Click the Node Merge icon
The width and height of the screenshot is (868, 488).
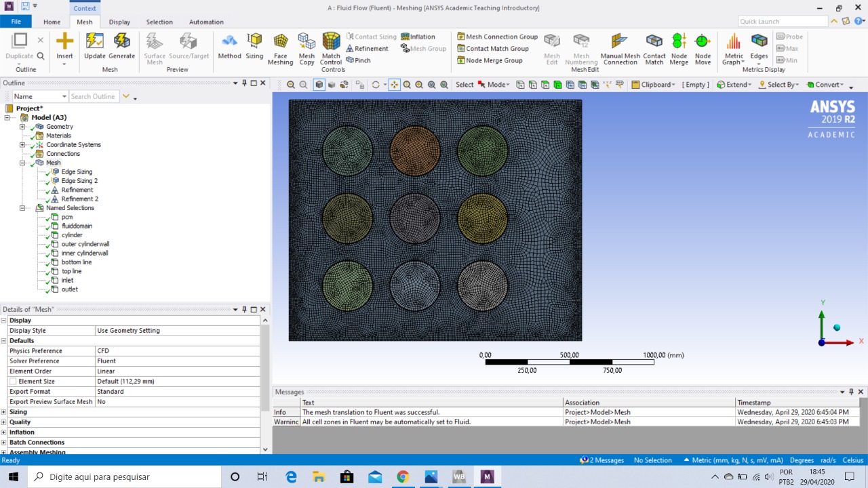coord(679,49)
